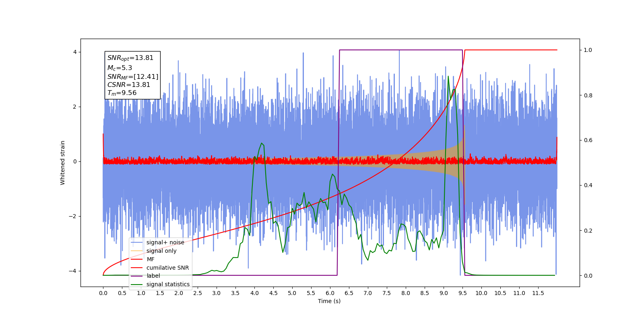Click right y-axis tick label 1.0

588,50
